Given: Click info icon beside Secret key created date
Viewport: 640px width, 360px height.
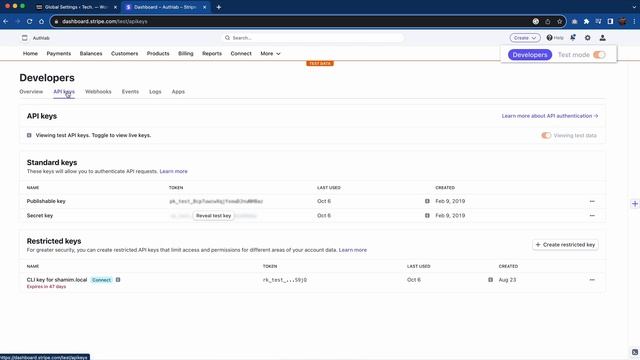Looking at the screenshot, I should coord(427,216).
